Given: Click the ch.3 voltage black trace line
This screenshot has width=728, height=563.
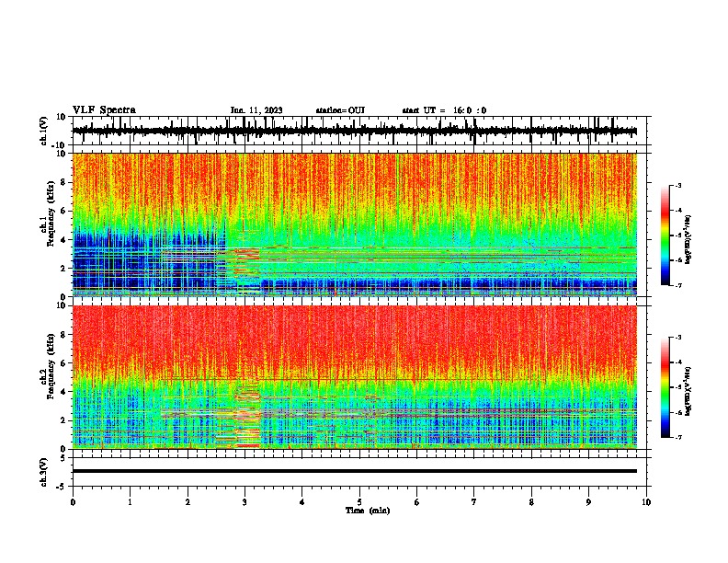Looking at the screenshot, I should click(x=354, y=471).
